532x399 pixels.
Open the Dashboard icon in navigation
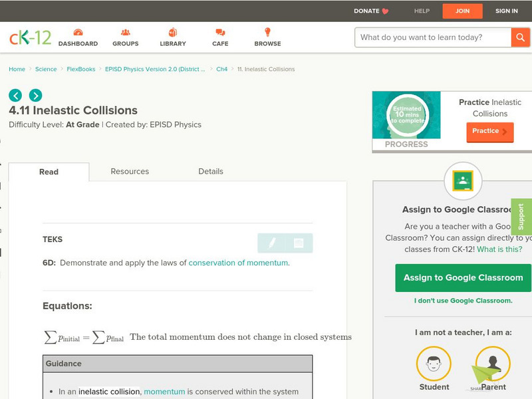pyautogui.click(x=78, y=33)
